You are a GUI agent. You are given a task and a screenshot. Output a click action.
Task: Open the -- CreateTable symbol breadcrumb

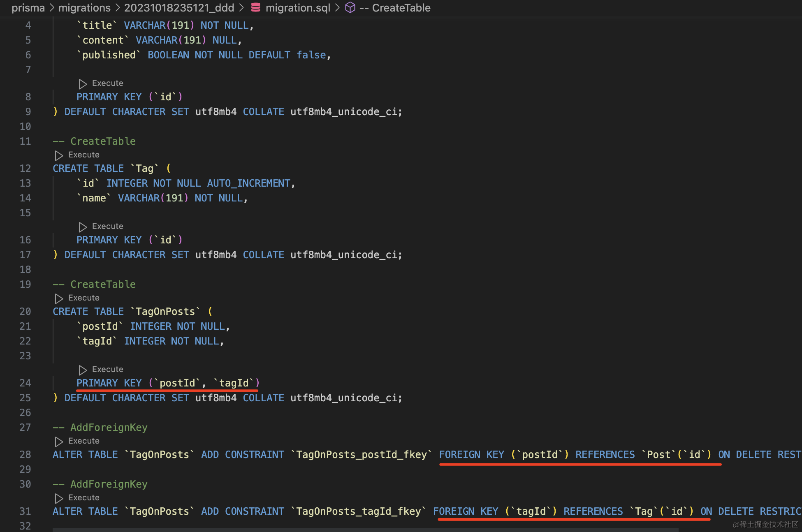point(395,8)
